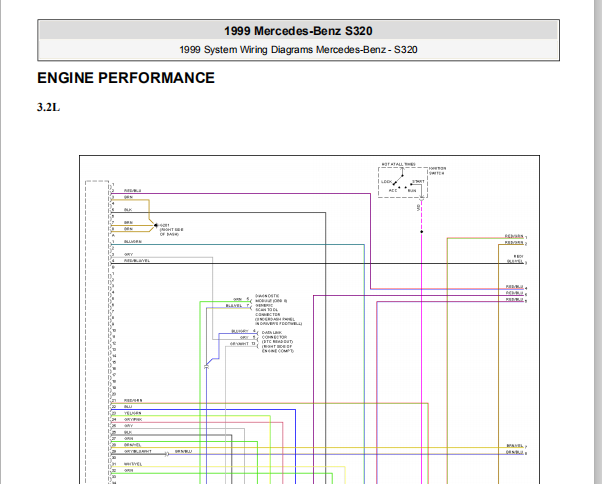Select the "IGNITION SWITCH" component label
This screenshot has width=602, height=484.
pyautogui.click(x=437, y=171)
